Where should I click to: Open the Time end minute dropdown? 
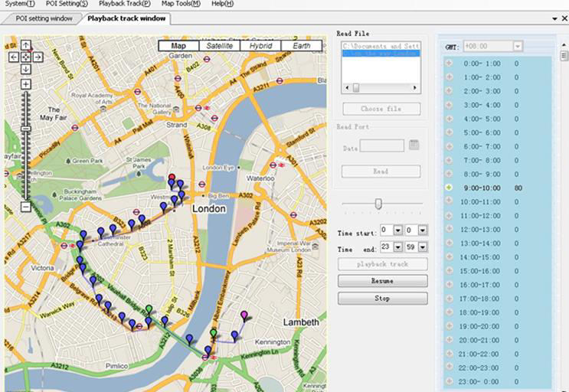point(423,247)
